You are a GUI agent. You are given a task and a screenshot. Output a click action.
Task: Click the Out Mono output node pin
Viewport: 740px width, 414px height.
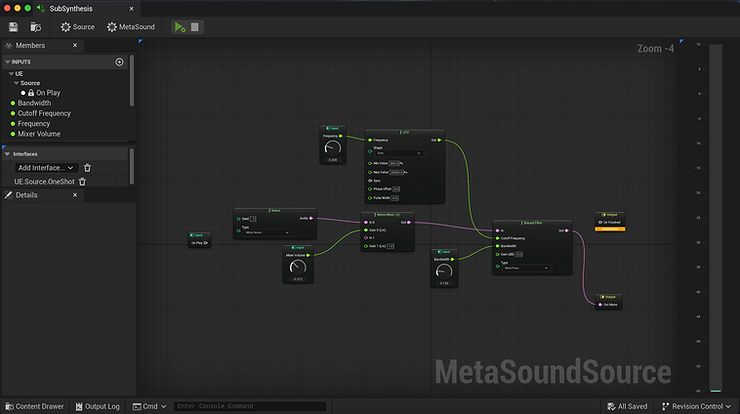tap(600, 304)
